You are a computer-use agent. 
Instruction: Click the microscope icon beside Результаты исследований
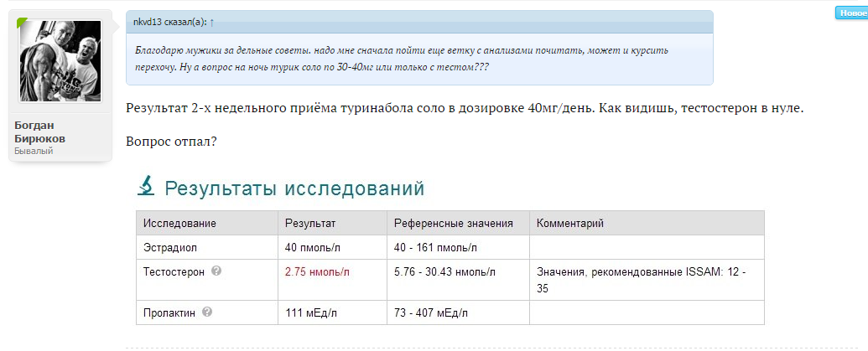click(146, 186)
